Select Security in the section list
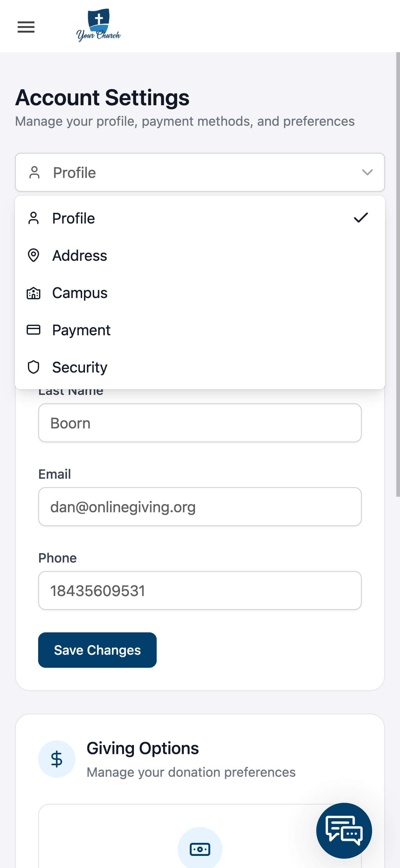 [x=200, y=367]
